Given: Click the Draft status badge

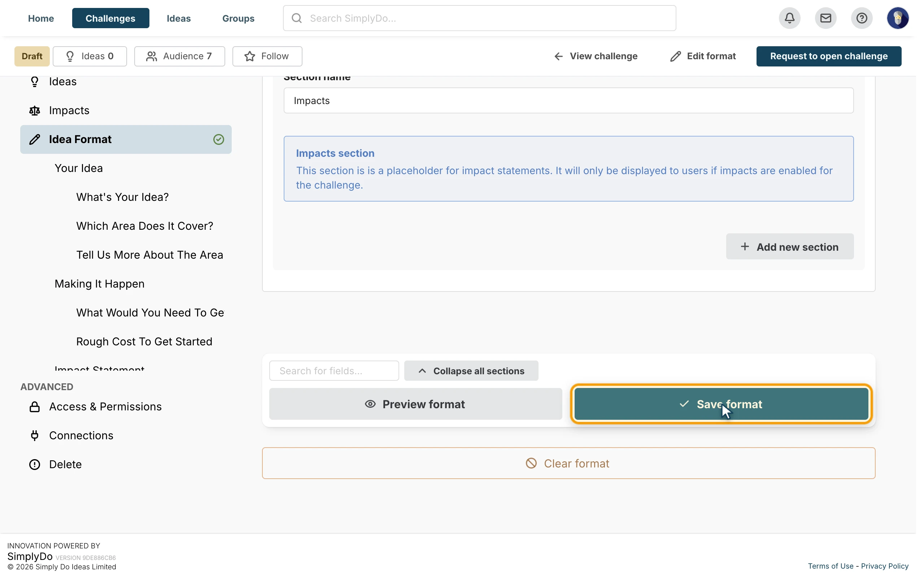Looking at the screenshot, I should [x=32, y=56].
